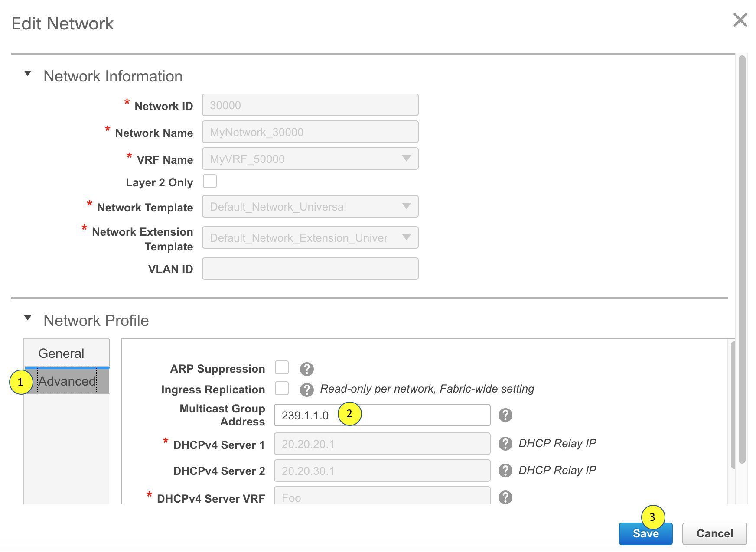Collapse the Network Information section
756x552 pixels.
(28, 73)
